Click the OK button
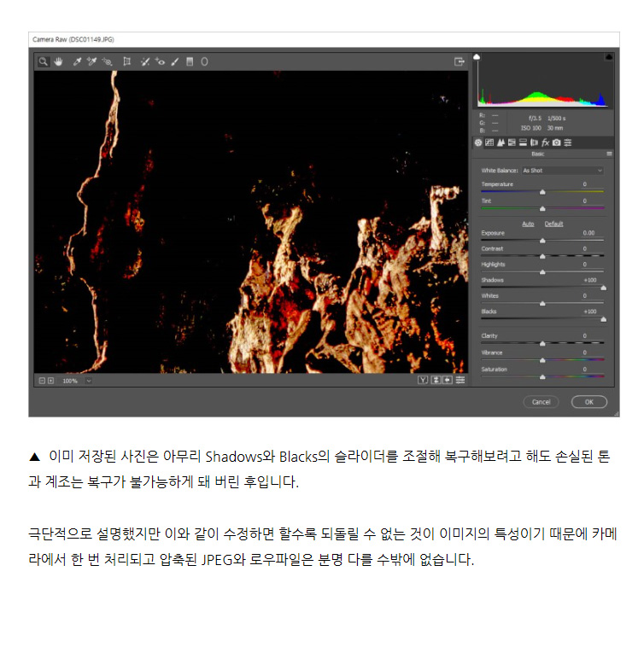This screenshot has height=647, width=644. coord(589,402)
